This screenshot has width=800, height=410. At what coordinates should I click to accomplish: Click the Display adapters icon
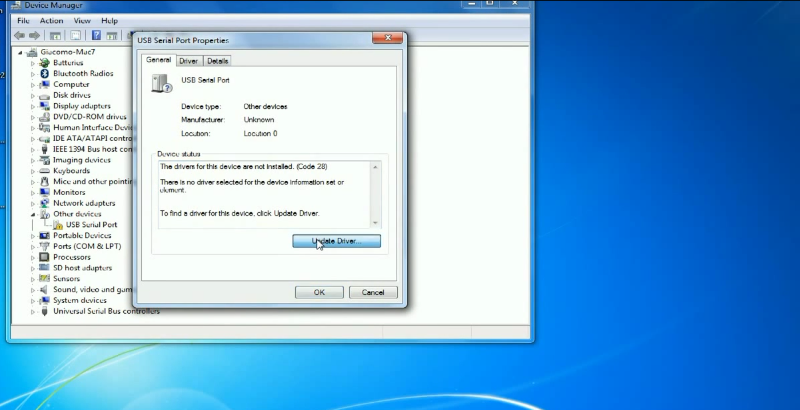click(44, 106)
